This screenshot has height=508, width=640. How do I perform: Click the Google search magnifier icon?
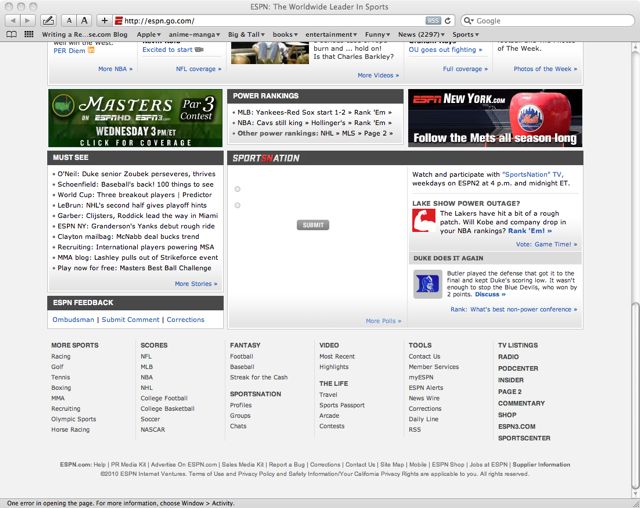click(x=468, y=20)
